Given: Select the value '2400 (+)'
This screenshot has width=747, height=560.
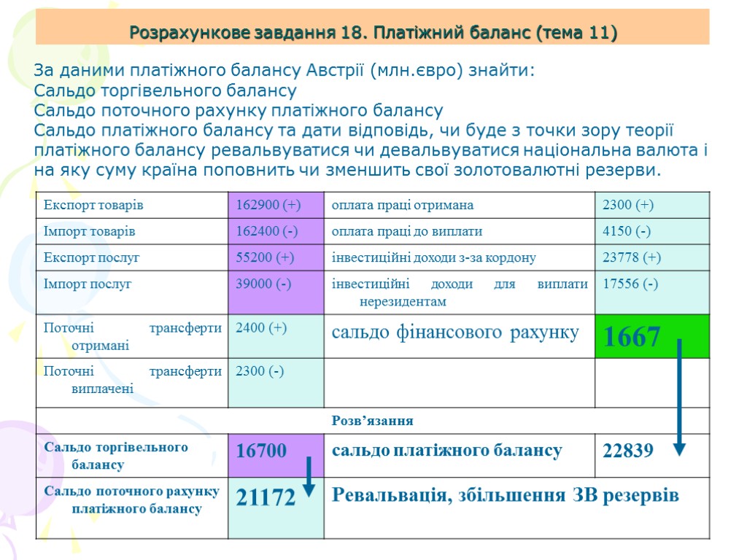Looking at the screenshot, I should pos(261,327).
